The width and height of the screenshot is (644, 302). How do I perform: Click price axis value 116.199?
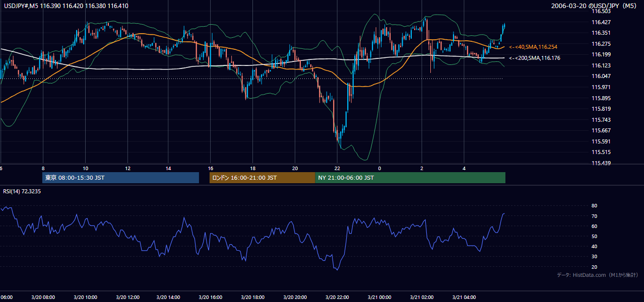point(601,54)
